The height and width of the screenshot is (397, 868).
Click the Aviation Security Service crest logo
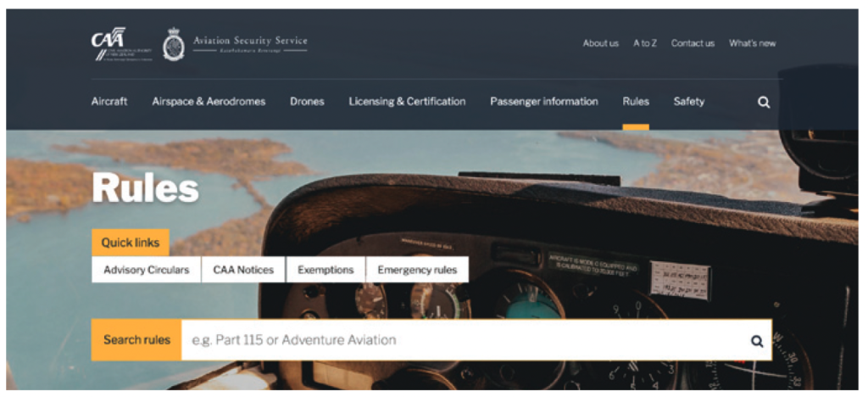[173, 44]
